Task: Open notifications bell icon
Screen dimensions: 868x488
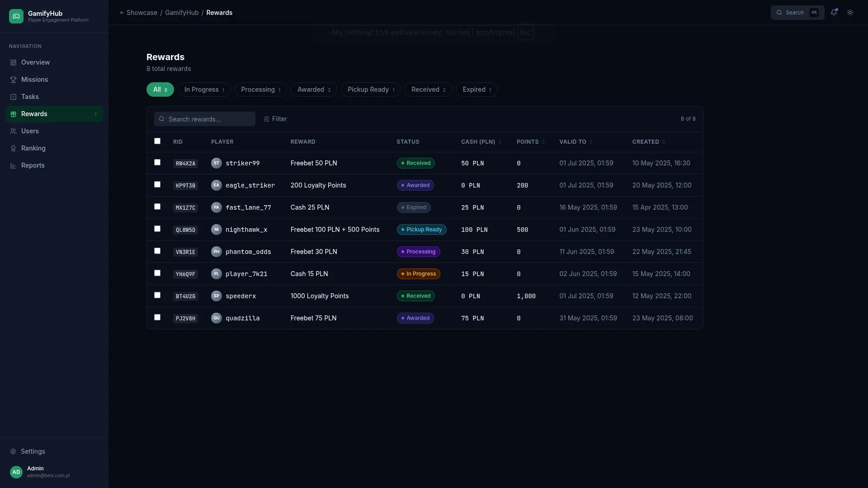Action: pyautogui.click(x=834, y=13)
